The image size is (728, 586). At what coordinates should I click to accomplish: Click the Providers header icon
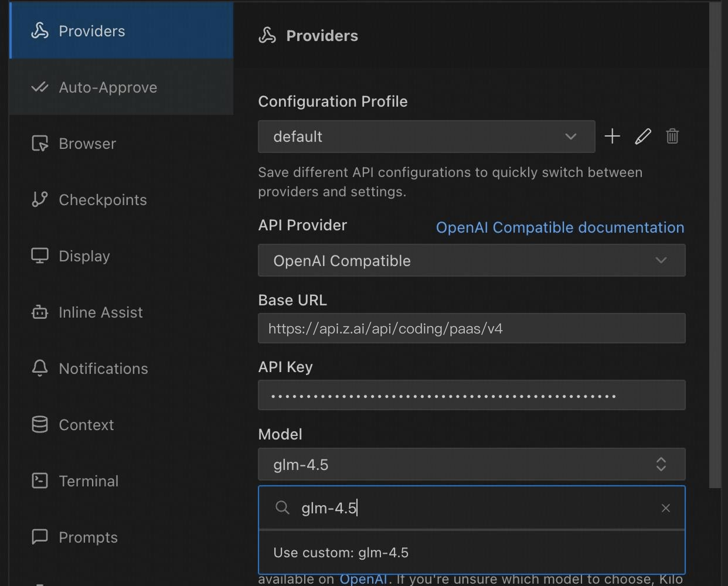267,35
